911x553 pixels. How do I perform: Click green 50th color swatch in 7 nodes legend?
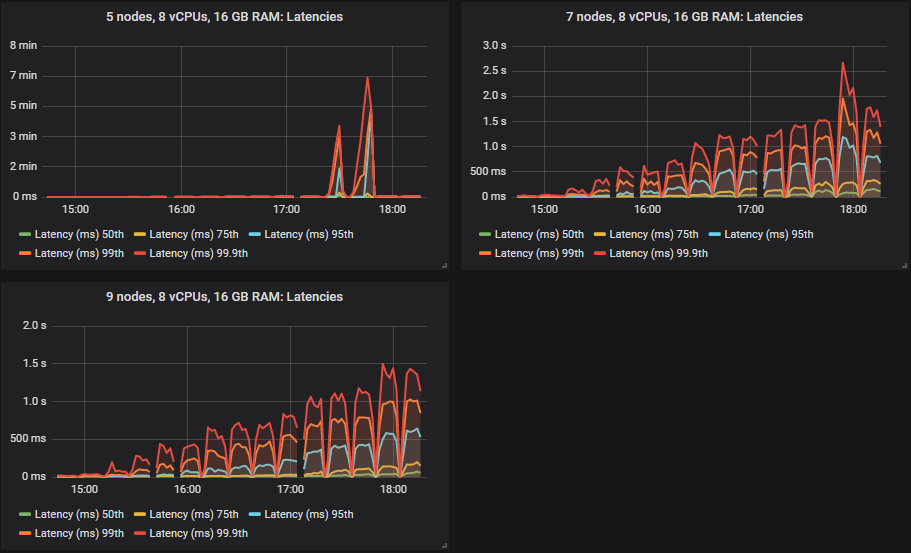[x=486, y=235]
